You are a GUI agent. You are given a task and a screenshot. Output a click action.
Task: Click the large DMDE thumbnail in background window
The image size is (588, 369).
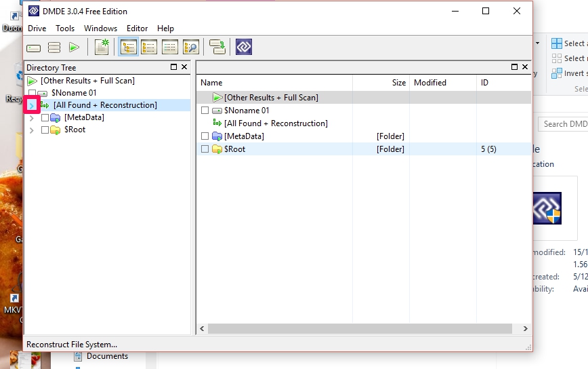click(x=547, y=208)
